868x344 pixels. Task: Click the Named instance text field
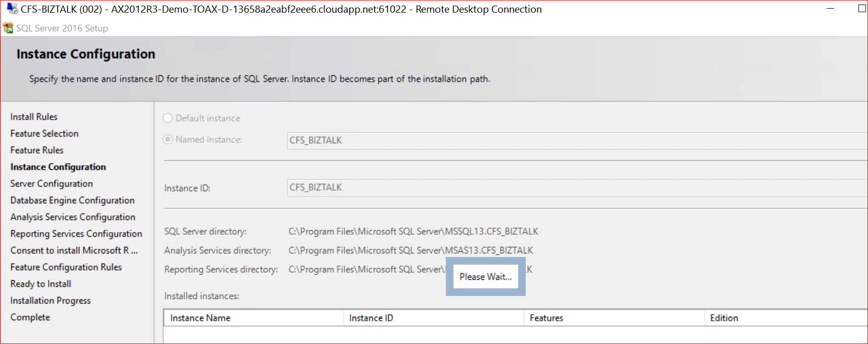pyautogui.click(x=576, y=140)
